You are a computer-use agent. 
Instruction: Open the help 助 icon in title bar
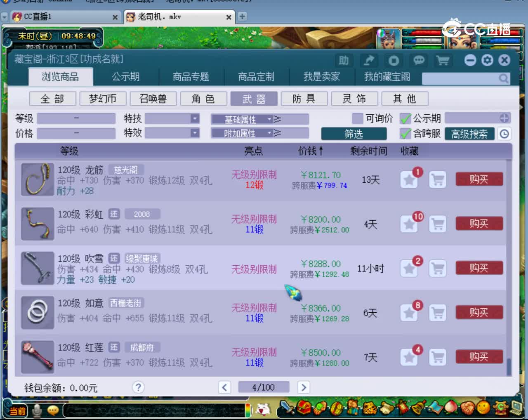click(x=344, y=61)
